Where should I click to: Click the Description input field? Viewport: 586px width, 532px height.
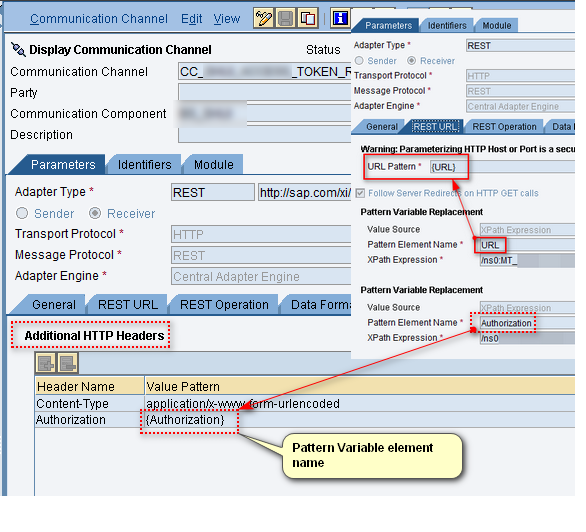click(265, 134)
